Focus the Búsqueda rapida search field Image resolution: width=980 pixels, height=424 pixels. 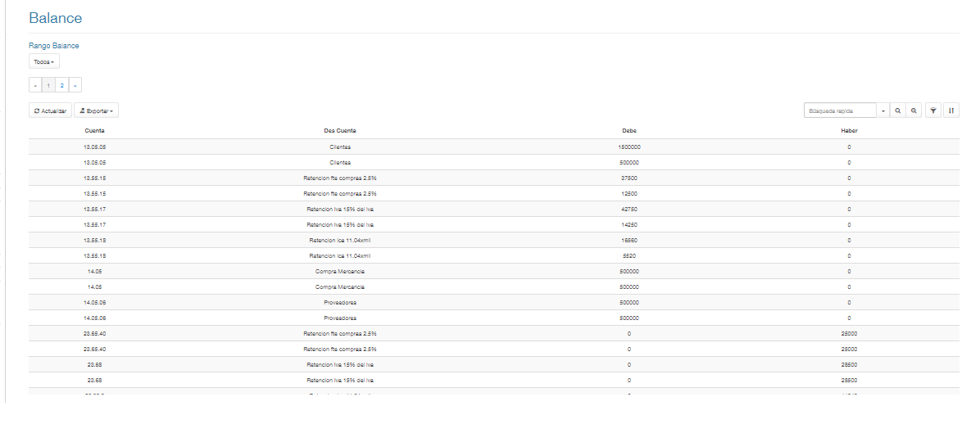click(840, 111)
